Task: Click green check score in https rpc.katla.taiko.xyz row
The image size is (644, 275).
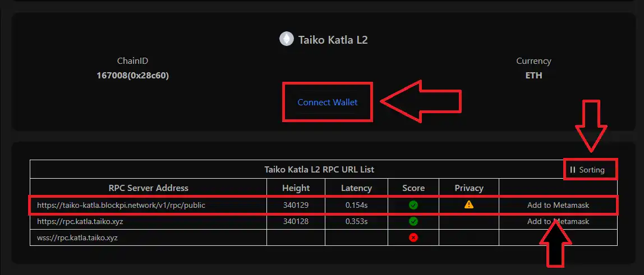Action: (413, 222)
